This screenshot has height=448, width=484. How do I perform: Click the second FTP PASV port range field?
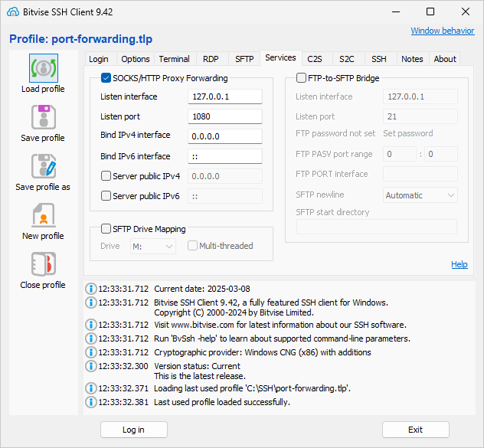[441, 154]
